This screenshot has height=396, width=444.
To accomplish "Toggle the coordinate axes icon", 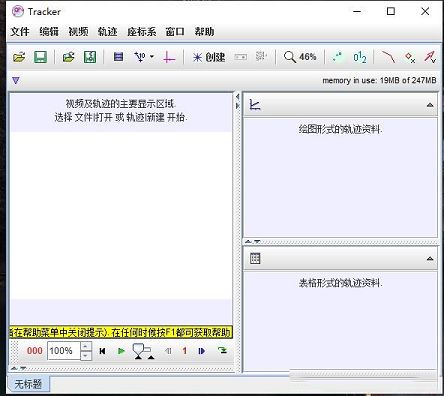I will click(x=169, y=57).
